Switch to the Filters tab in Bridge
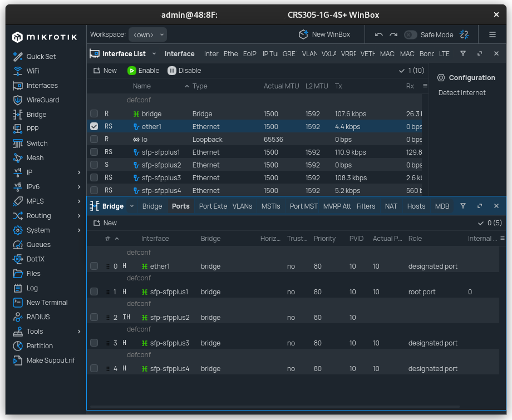The image size is (512, 420). (x=366, y=206)
